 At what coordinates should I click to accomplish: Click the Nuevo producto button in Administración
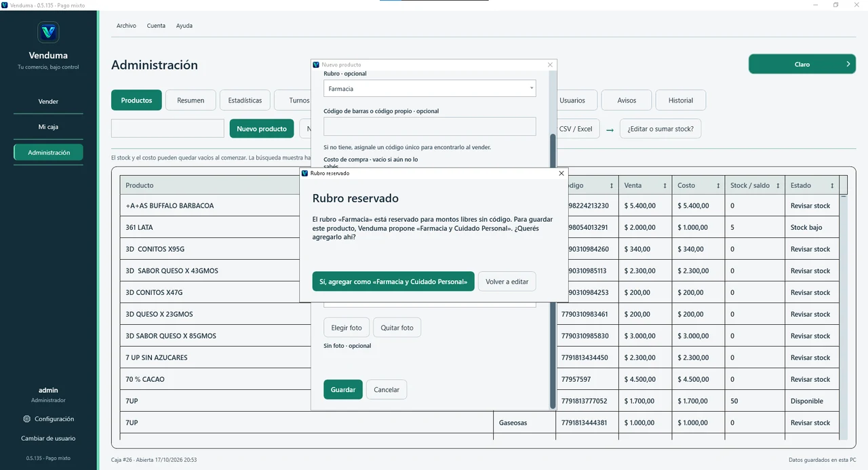tap(262, 129)
